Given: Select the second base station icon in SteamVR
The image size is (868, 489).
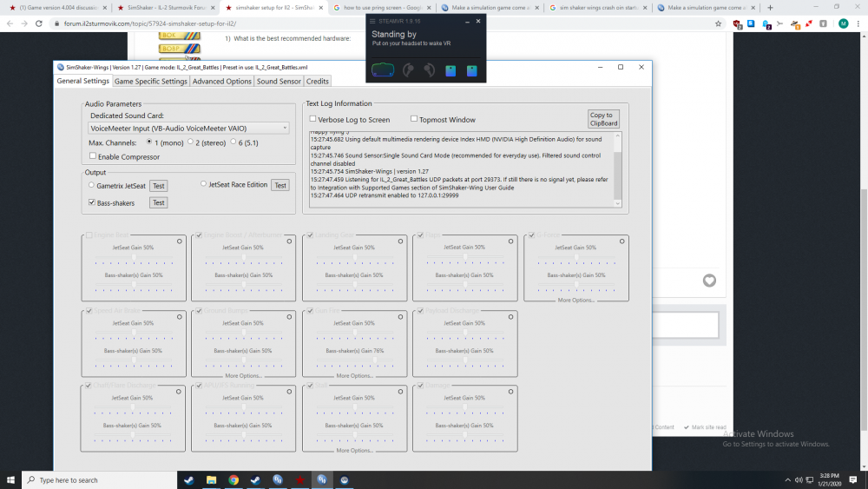Looking at the screenshot, I should point(471,70).
